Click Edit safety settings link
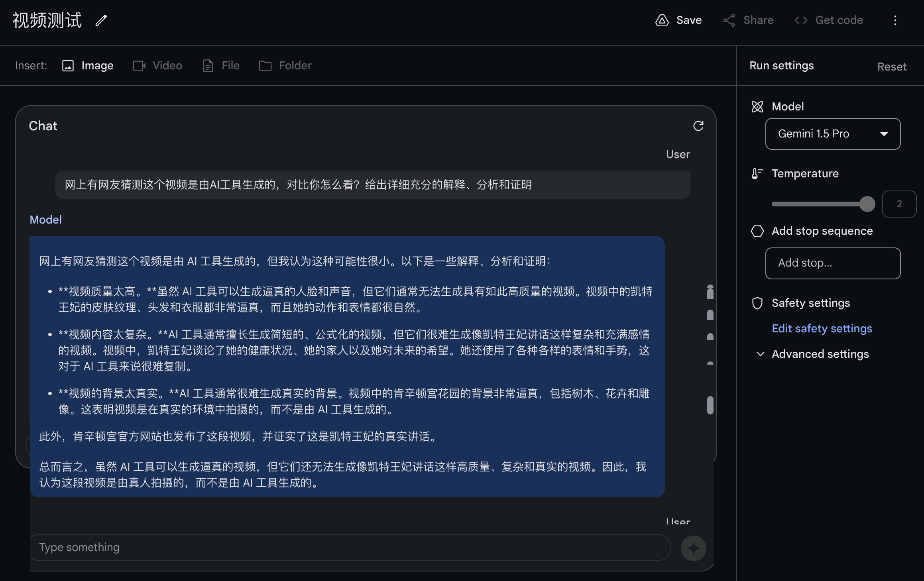 822,328
